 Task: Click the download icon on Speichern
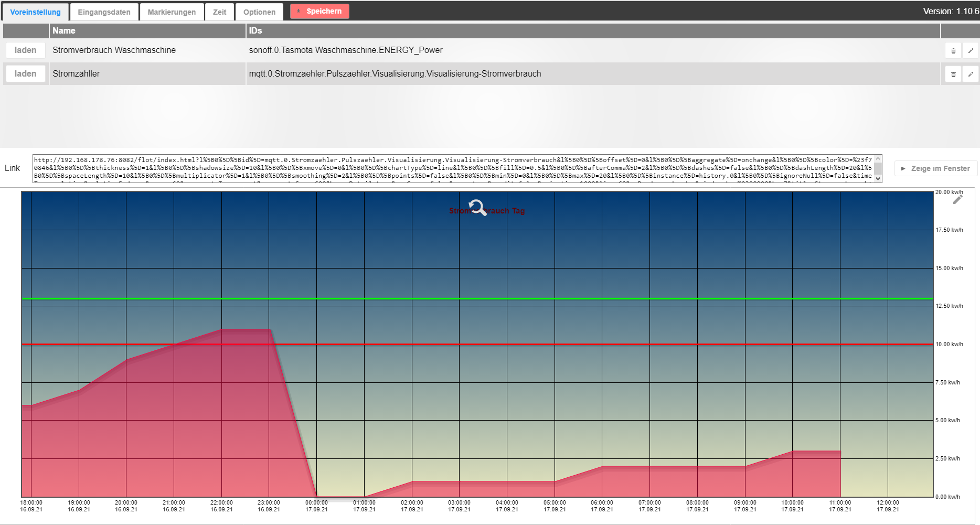pyautogui.click(x=299, y=10)
